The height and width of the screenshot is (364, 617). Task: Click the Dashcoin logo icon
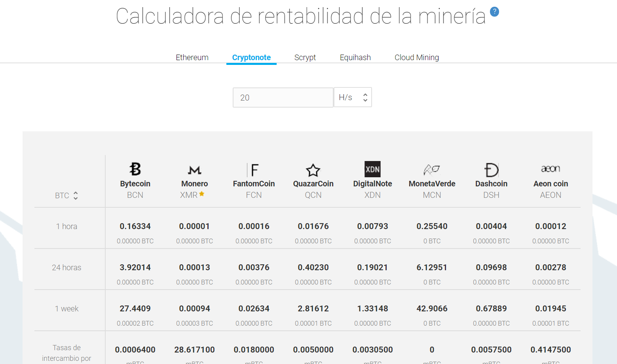[x=492, y=170]
